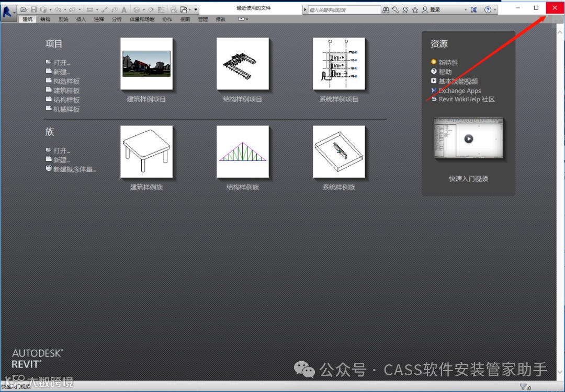Select the Text tool letter A icon
Screen dimensions: 565x392
coord(124,10)
